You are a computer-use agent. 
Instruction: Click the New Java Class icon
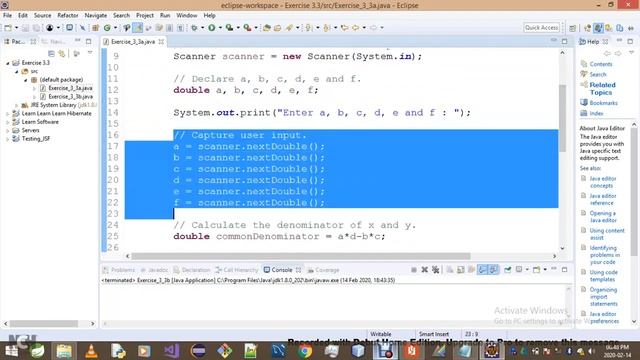[x=107, y=28]
